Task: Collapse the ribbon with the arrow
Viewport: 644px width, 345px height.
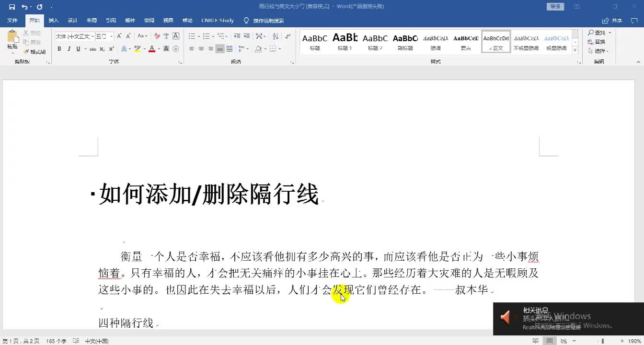Action: [x=638, y=62]
